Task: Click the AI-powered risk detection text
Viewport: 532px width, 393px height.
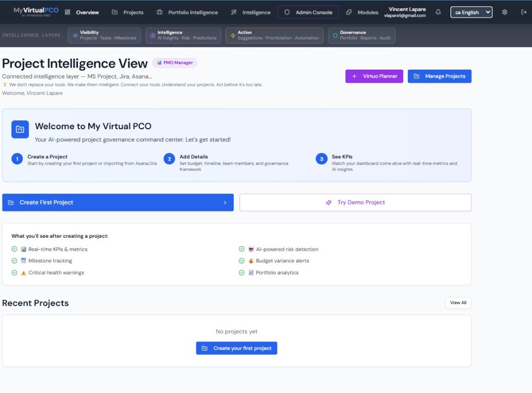Action: [x=287, y=249]
